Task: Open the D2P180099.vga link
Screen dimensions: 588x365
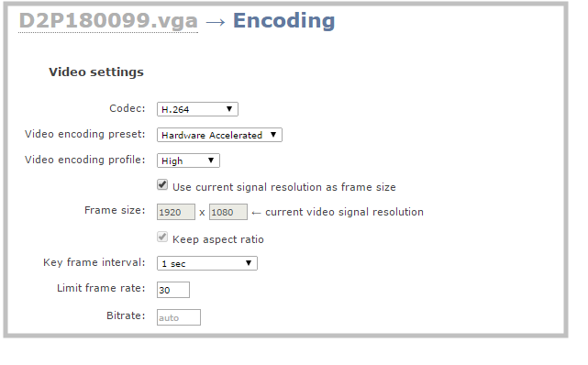Action: tap(108, 20)
